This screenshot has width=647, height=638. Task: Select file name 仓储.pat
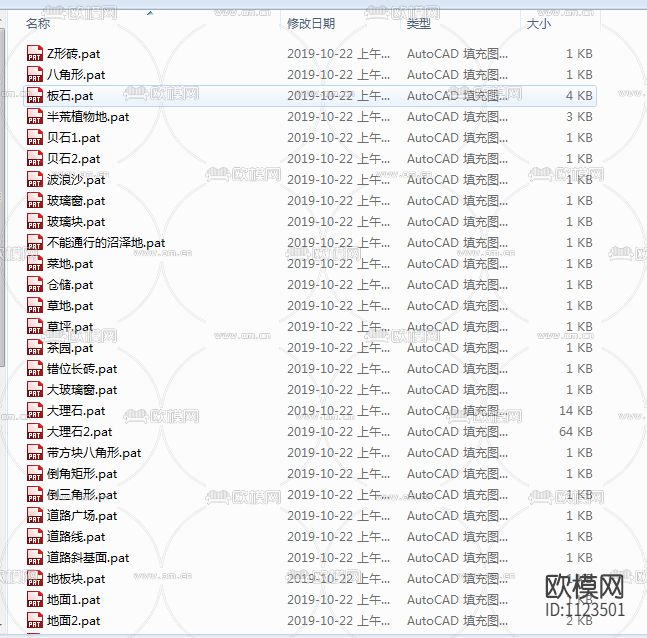point(70,286)
